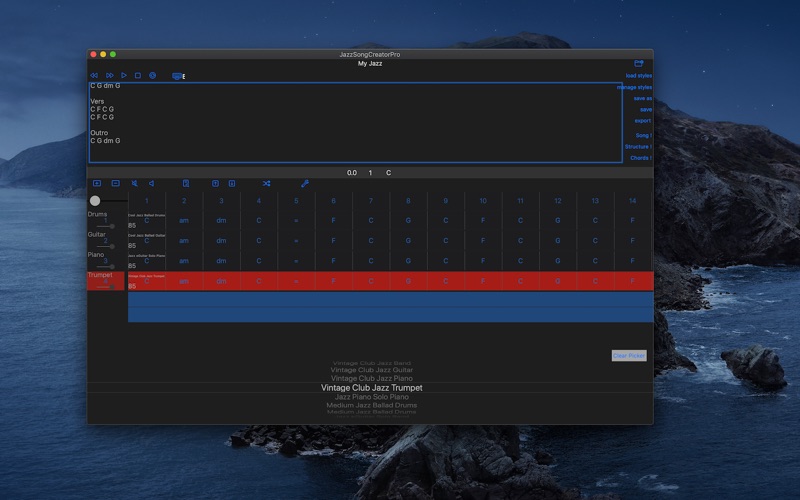
Task: Click bar number 14 column header
Action: point(633,201)
